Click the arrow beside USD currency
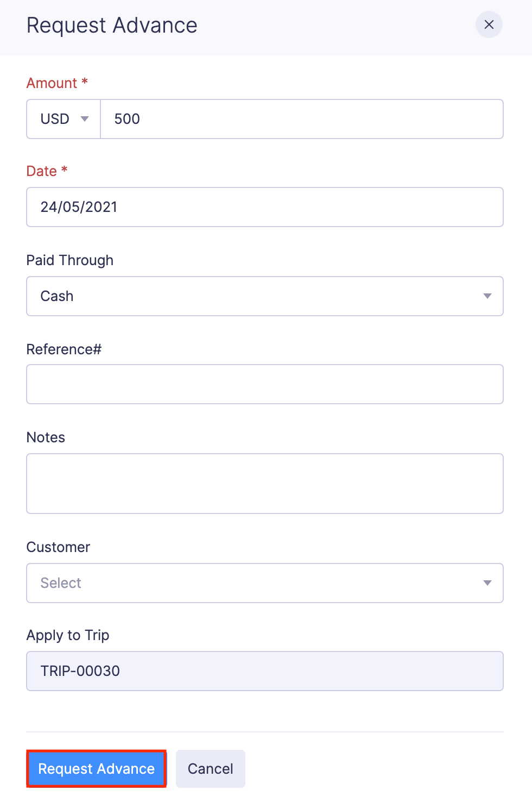 85,119
